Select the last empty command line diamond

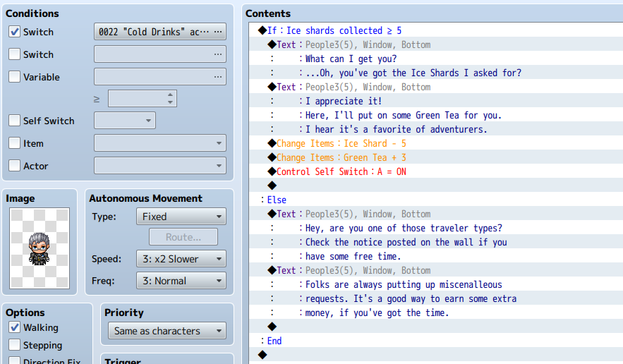tap(262, 355)
